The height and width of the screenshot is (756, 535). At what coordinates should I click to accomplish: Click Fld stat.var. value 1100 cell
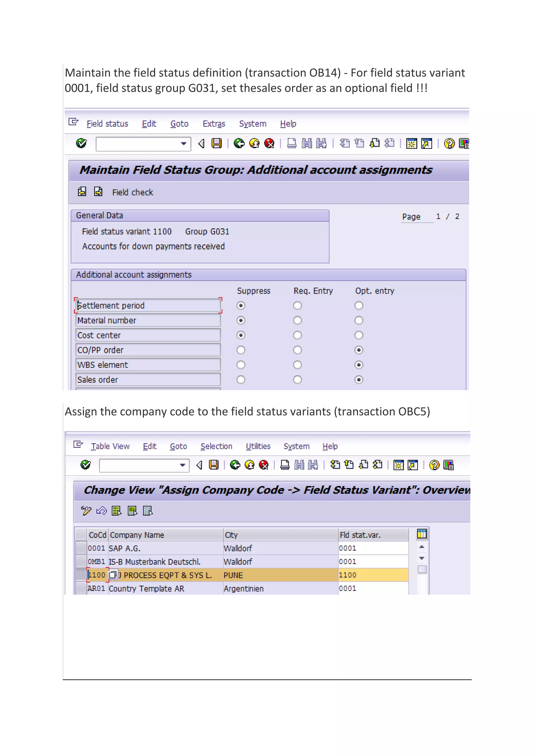coord(374,575)
